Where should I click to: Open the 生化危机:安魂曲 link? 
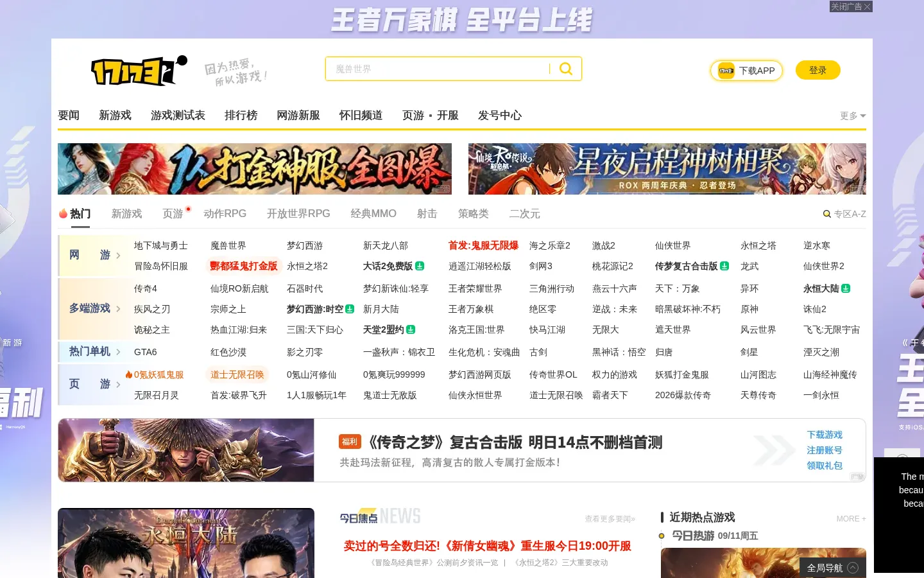click(x=484, y=352)
